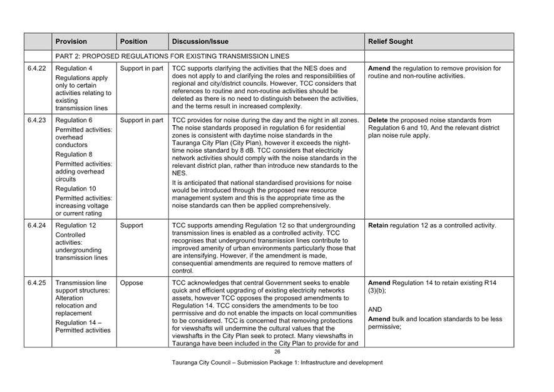This screenshot has width=554, height=392.
Task: Click "Retain regulation 12 as a controlled activity"
Action: tap(432, 225)
